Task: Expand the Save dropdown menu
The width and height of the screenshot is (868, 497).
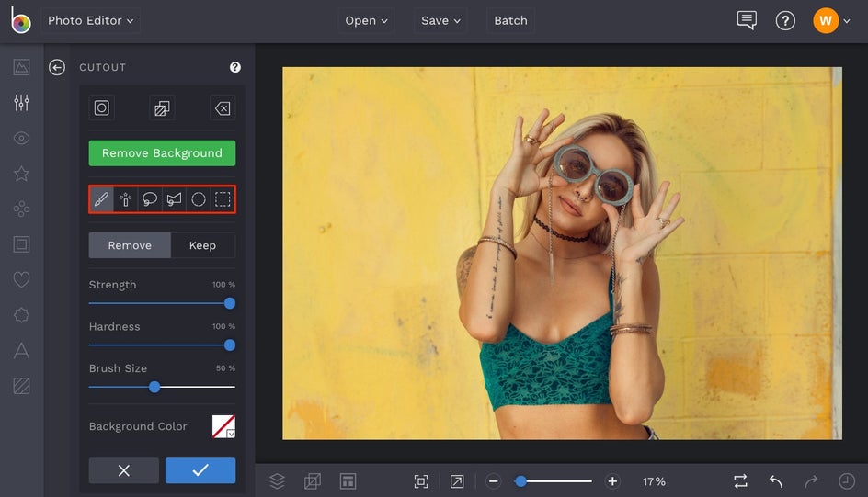Action: (441, 20)
